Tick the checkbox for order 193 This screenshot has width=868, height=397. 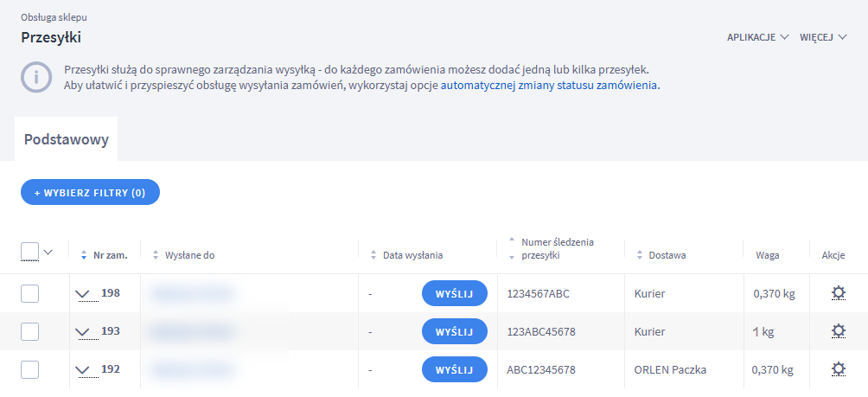[29, 331]
